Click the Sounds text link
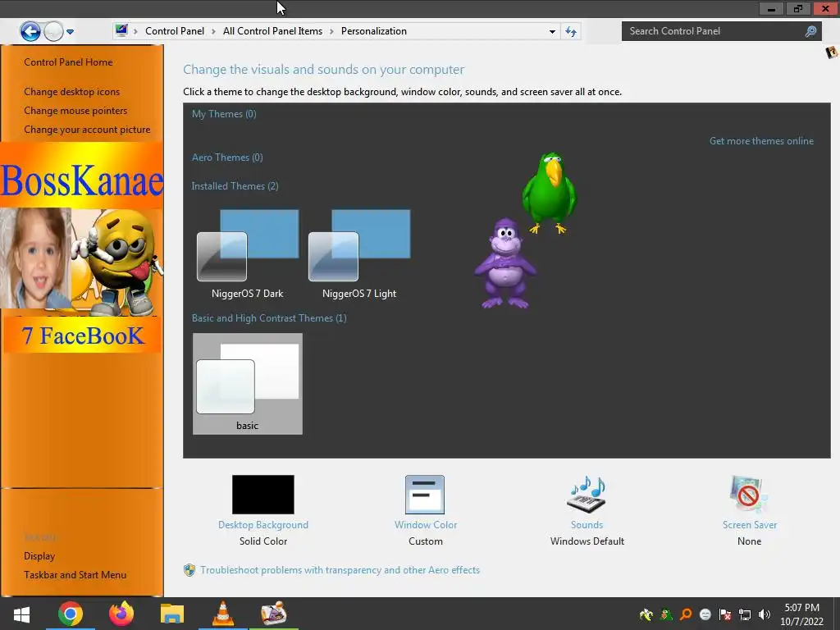The height and width of the screenshot is (630, 840). click(587, 525)
